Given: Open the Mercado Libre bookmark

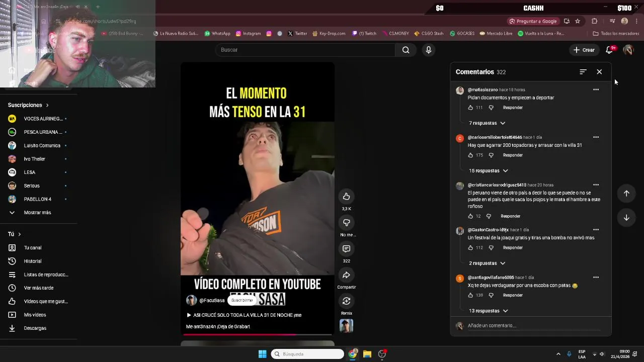Looking at the screenshot, I should click(496, 34).
